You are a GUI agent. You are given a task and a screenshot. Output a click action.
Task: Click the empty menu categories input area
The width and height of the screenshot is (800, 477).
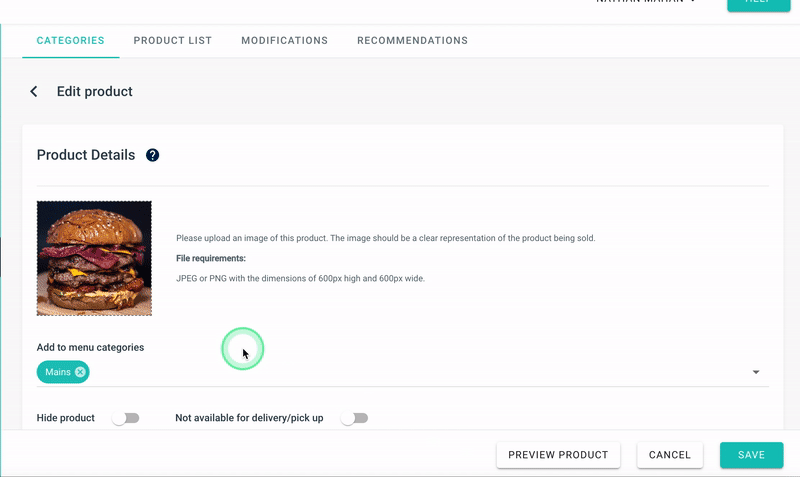click(x=400, y=372)
